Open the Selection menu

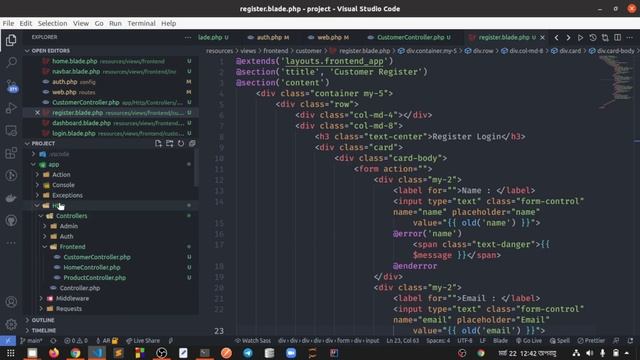point(52,23)
